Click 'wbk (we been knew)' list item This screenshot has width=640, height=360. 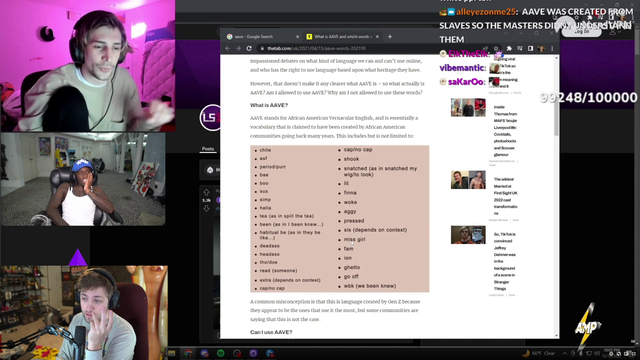[x=370, y=286]
